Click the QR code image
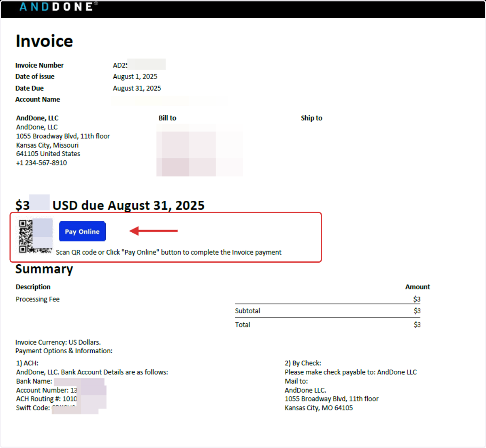This screenshot has width=486, height=448. click(x=36, y=236)
